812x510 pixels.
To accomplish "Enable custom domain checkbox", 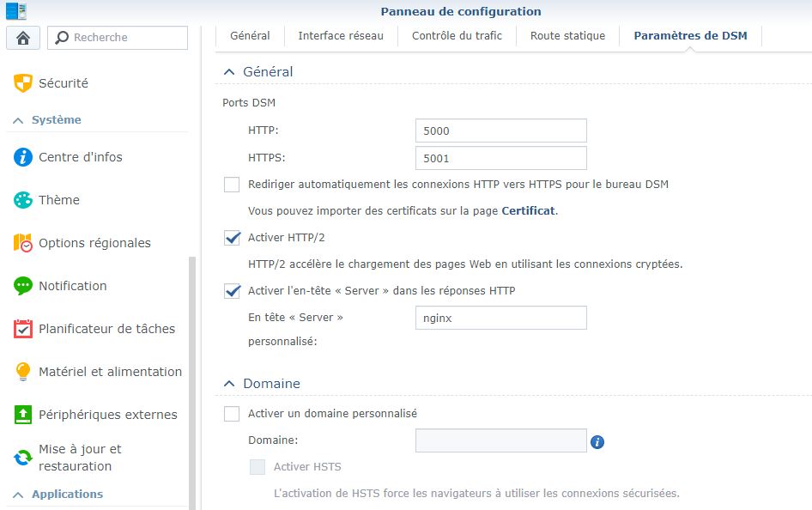I will [x=232, y=414].
